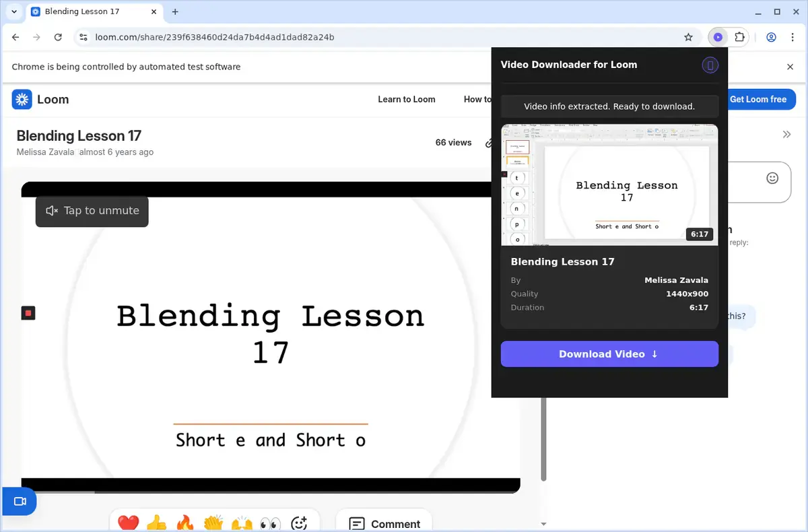Open the How to menu item
This screenshot has width=808, height=532.
click(477, 99)
